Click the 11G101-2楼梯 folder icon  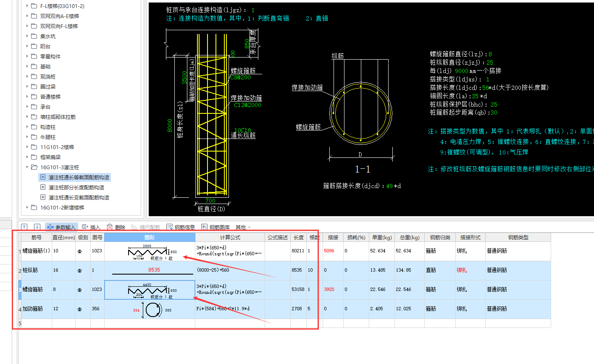click(x=34, y=147)
